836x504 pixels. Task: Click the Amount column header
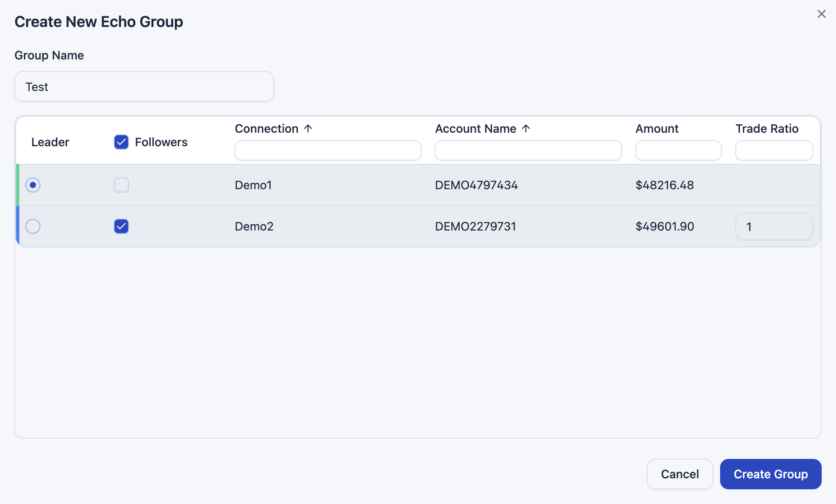pyautogui.click(x=657, y=129)
